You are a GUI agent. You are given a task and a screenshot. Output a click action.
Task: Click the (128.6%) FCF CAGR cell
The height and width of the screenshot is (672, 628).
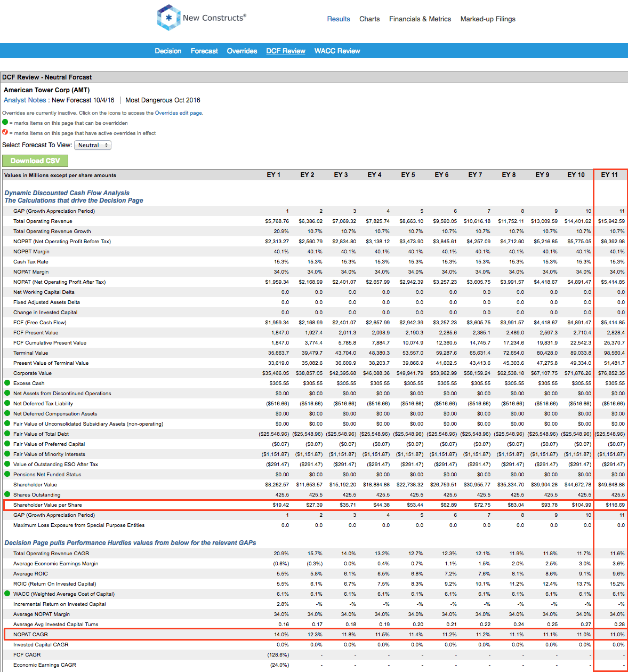coord(278,655)
